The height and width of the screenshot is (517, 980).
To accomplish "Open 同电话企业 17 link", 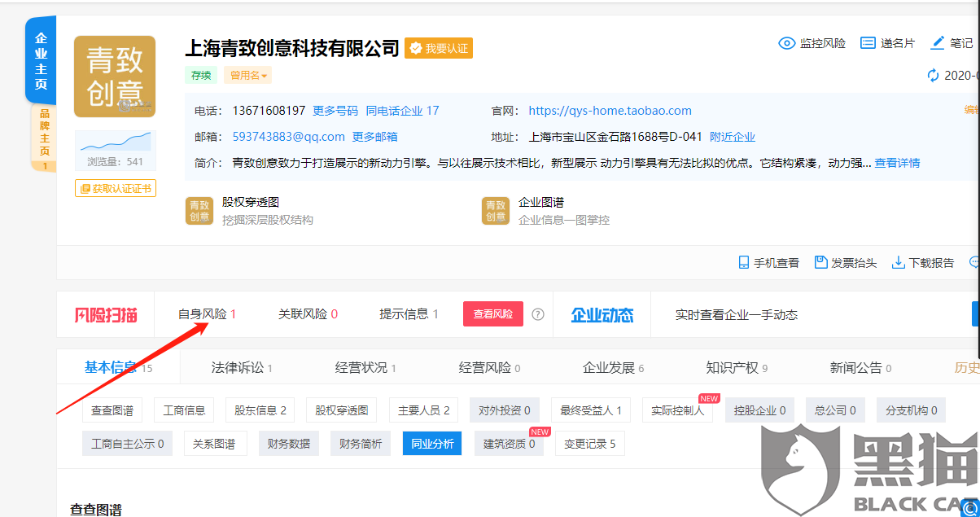I will [x=403, y=111].
